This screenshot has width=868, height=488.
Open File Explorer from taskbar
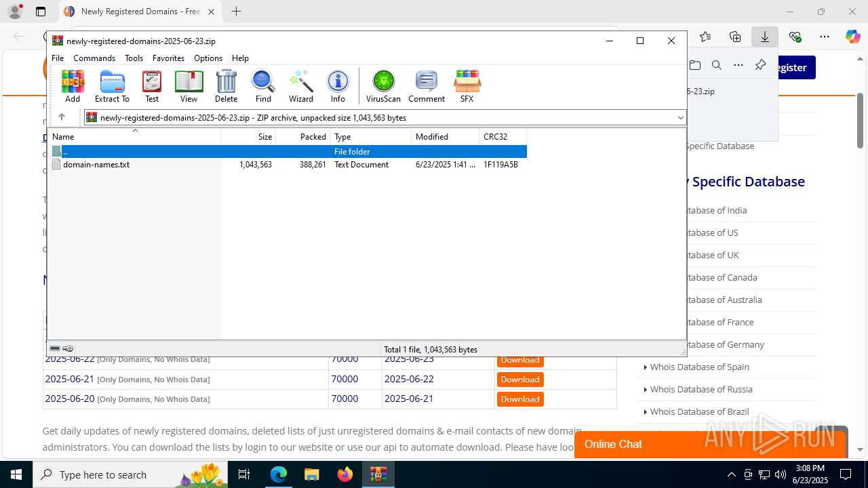click(x=311, y=474)
